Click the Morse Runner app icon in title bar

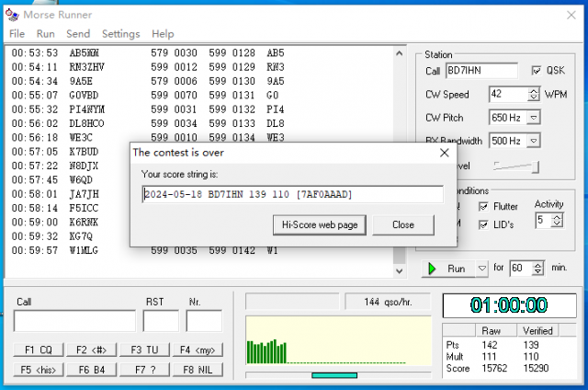(12, 15)
